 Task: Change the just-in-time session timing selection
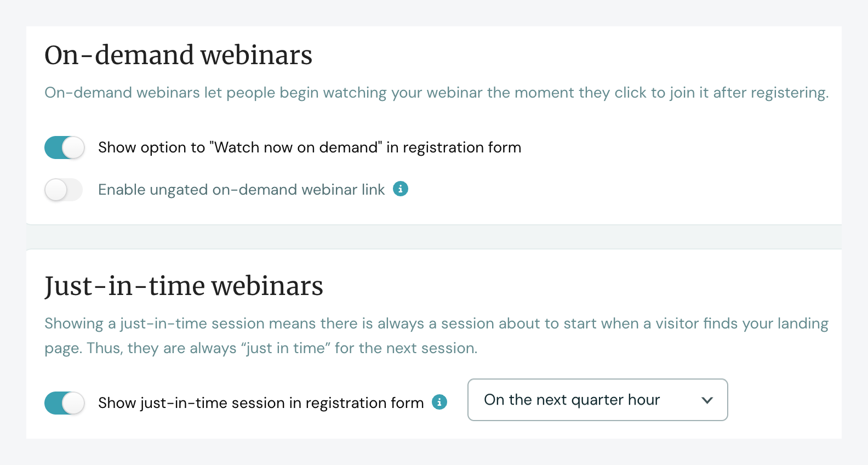click(x=597, y=400)
